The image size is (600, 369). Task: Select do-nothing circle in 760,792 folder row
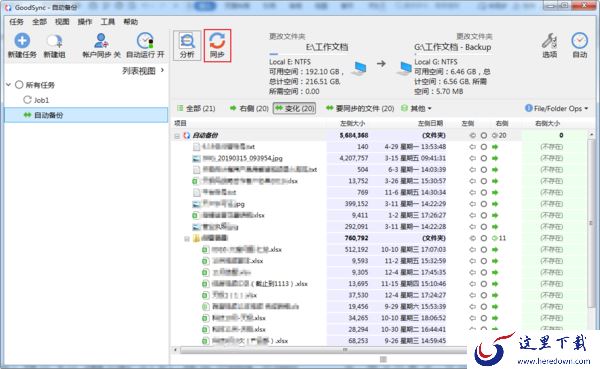tap(484, 238)
